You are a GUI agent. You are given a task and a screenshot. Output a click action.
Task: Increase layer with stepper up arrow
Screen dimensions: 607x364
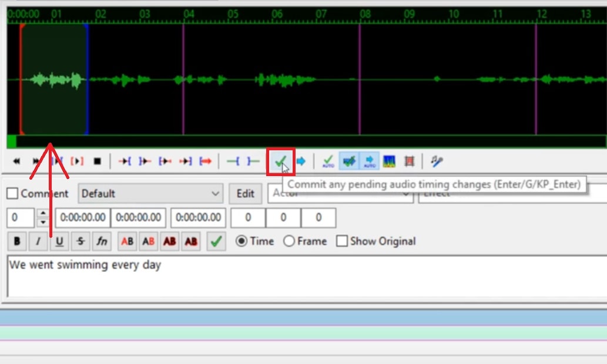tap(43, 213)
